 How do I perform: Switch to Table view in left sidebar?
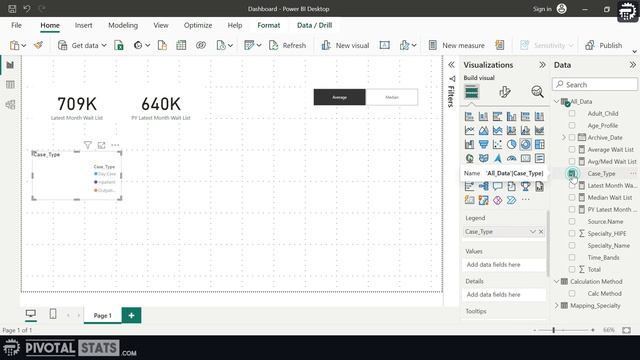point(10,84)
